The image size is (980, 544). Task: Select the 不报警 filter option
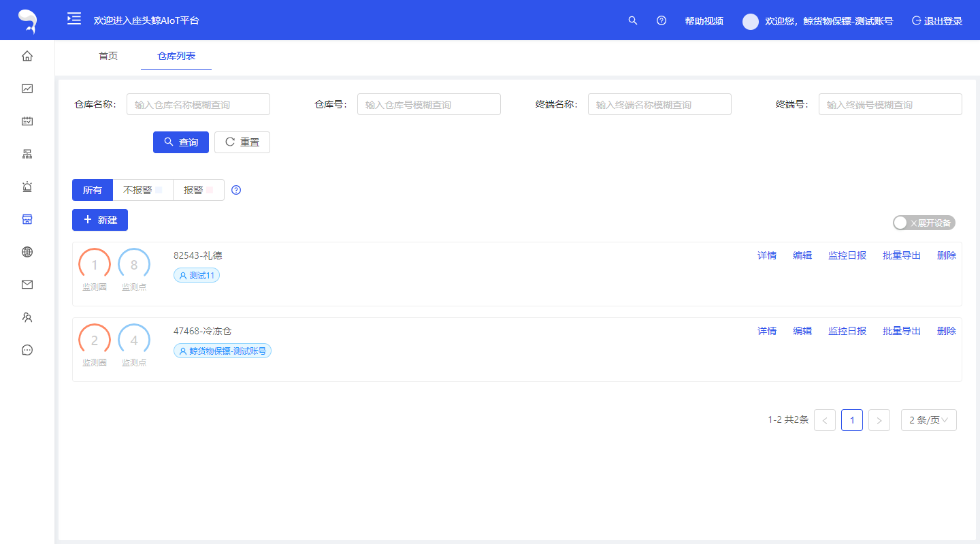click(x=142, y=190)
